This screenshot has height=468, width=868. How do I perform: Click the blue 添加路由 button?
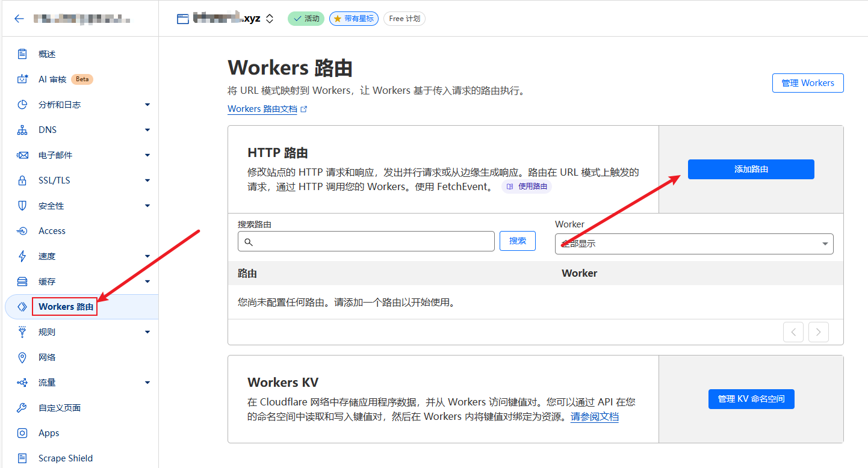point(751,170)
